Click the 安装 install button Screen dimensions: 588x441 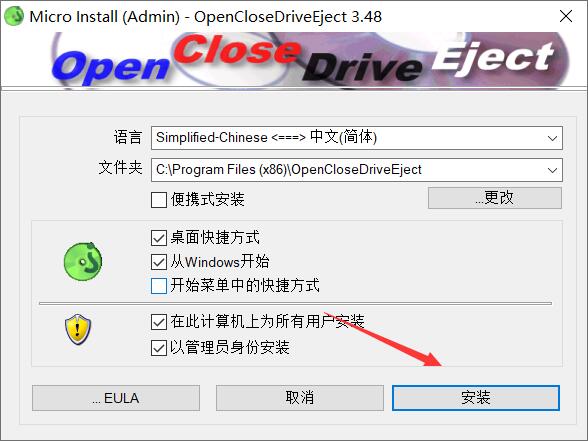click(x=476, y=398)
